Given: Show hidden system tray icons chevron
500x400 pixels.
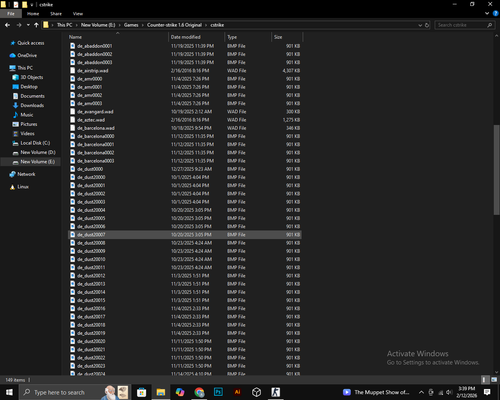Looking at the screenshot, I should coord(421,392).
